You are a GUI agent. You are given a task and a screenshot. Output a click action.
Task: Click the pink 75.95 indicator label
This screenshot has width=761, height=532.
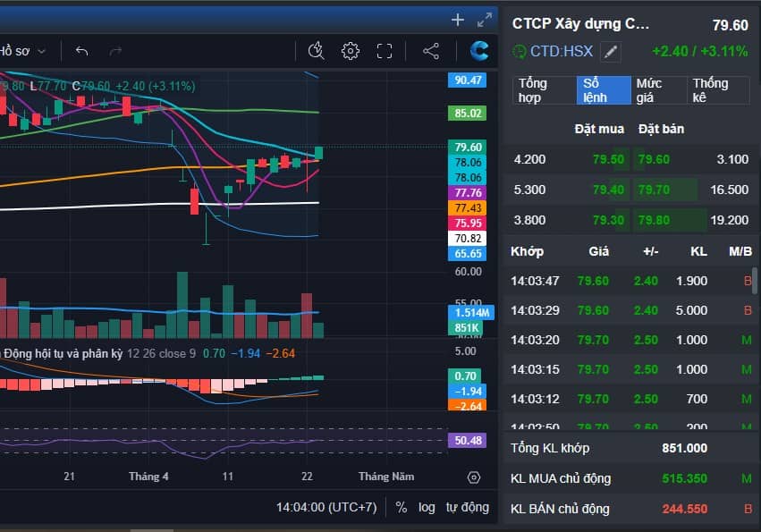(468, 224)
